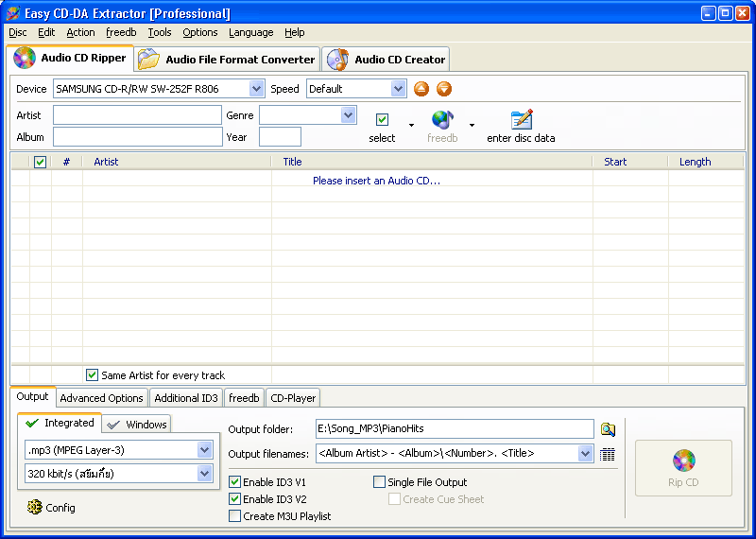Click the Config gear icon
The image size is (756, 539).
point(35,507)
